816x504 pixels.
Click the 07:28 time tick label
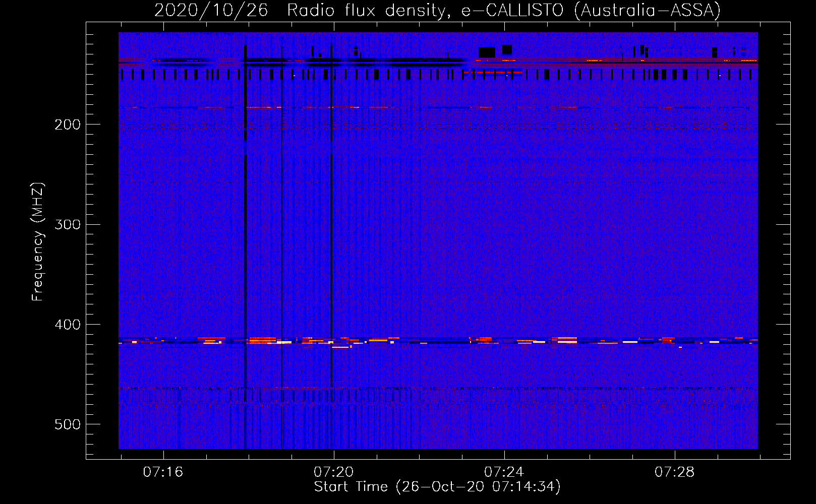(x=674, y=472)
